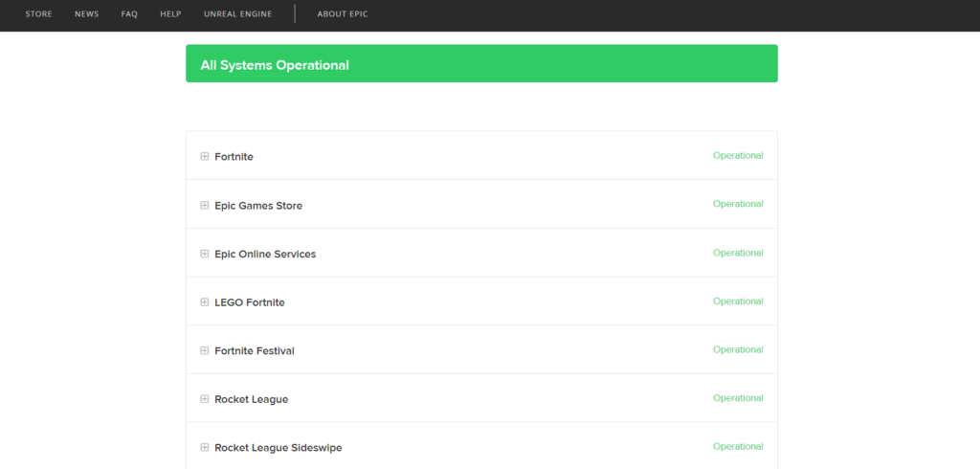Click the Epic Games Store label
The image size is (980, 469).
tap(258, 206)
